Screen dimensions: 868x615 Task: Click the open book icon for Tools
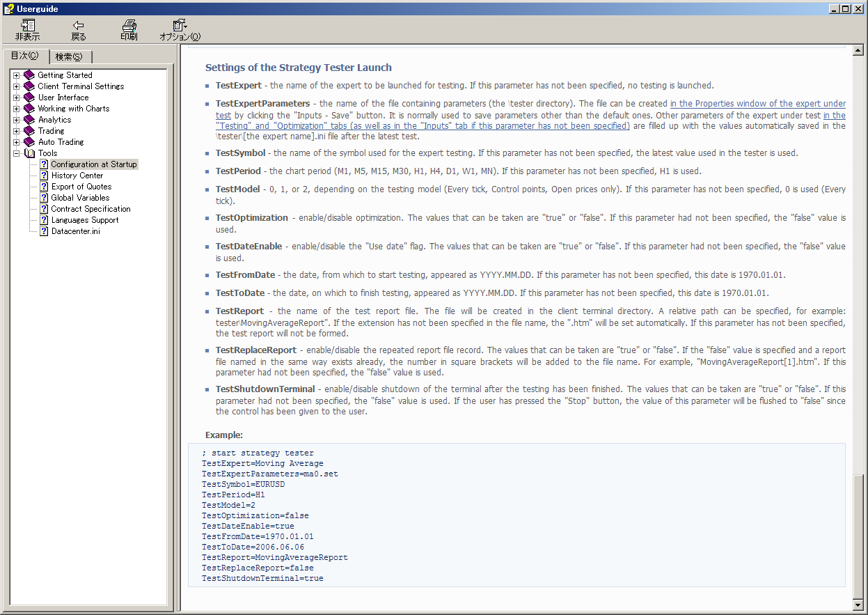tap(29, 153)
